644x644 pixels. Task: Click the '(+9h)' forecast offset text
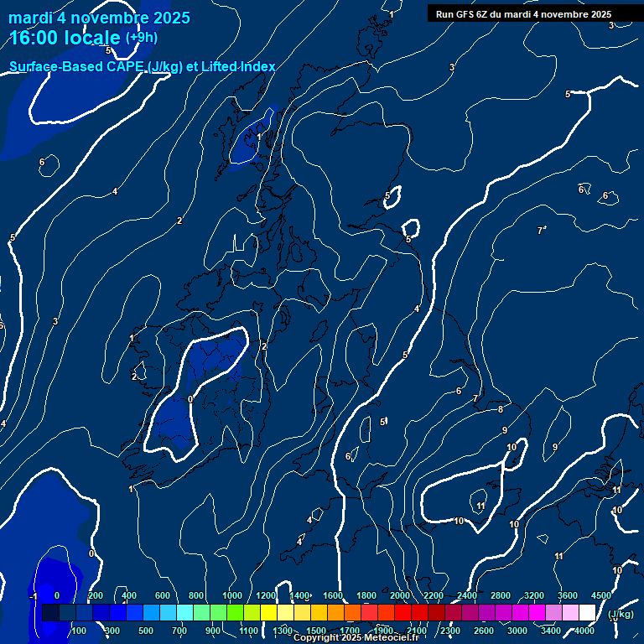[x=141, y=38]
